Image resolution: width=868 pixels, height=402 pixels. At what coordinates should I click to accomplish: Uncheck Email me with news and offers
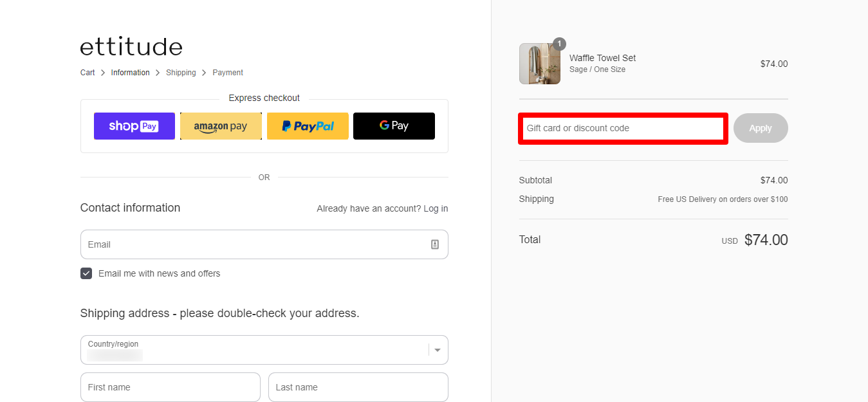point(86,273)
